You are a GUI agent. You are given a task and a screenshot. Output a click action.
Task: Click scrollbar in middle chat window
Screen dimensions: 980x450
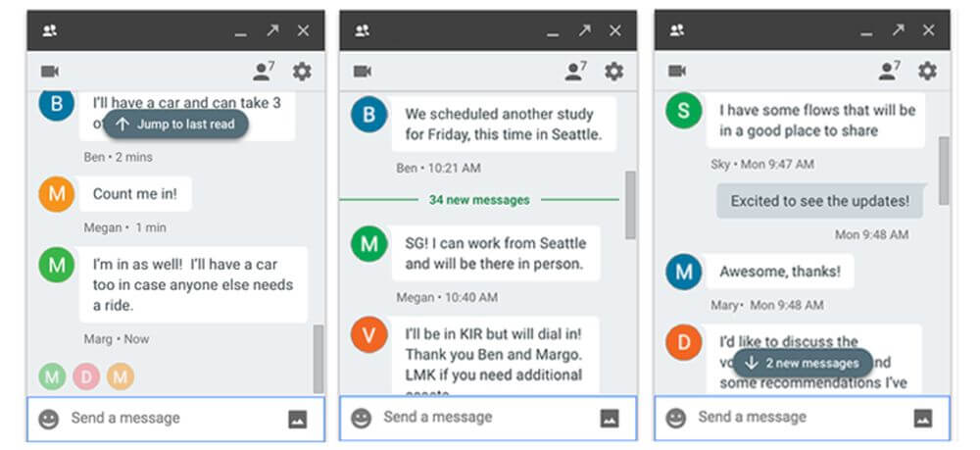tap(630, 206)
